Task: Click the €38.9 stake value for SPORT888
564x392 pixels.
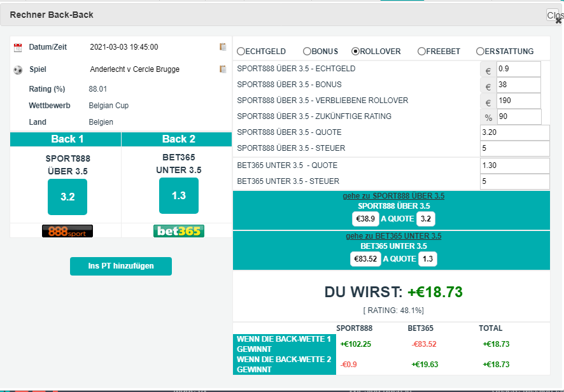Action: tap(365, 219)
